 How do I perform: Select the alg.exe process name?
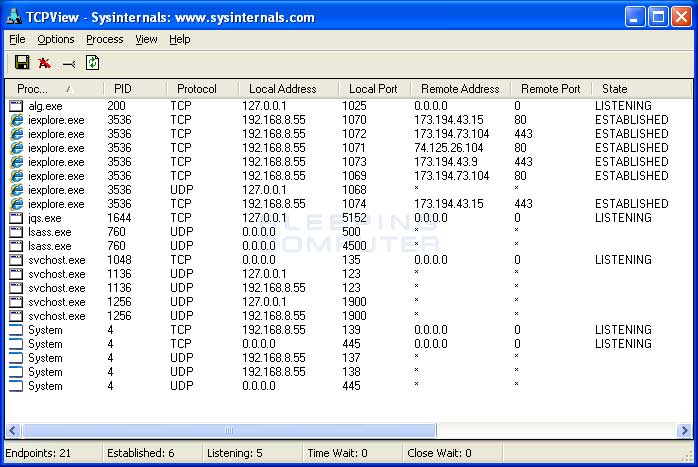pos(45,106)
